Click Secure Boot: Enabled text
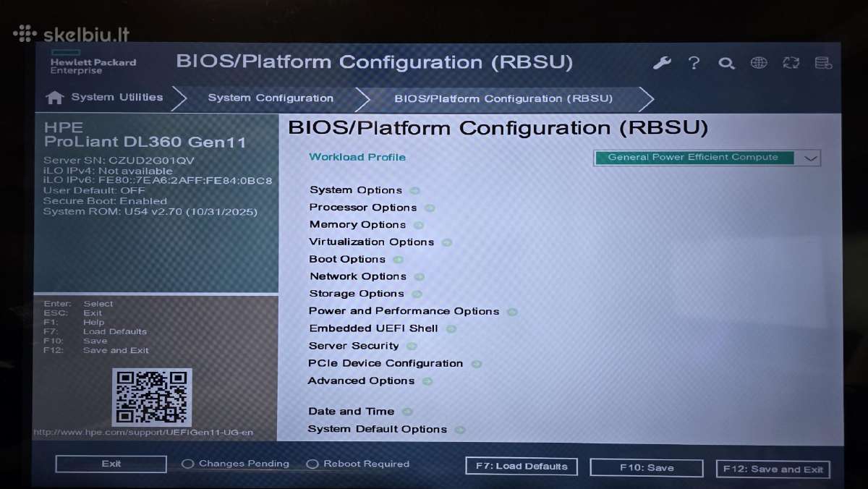 pos(105,201)
